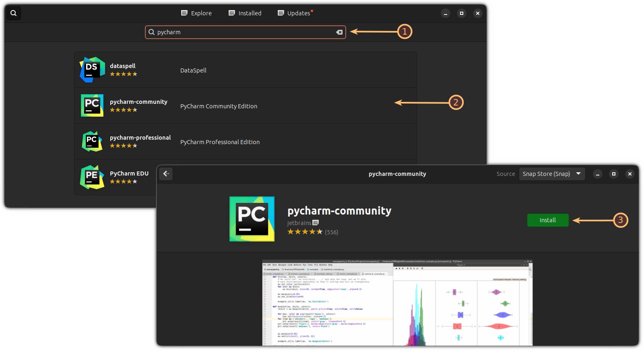Maximize the pycharm-community details window
The image size is (644, 351).
[x=614, y=174]
